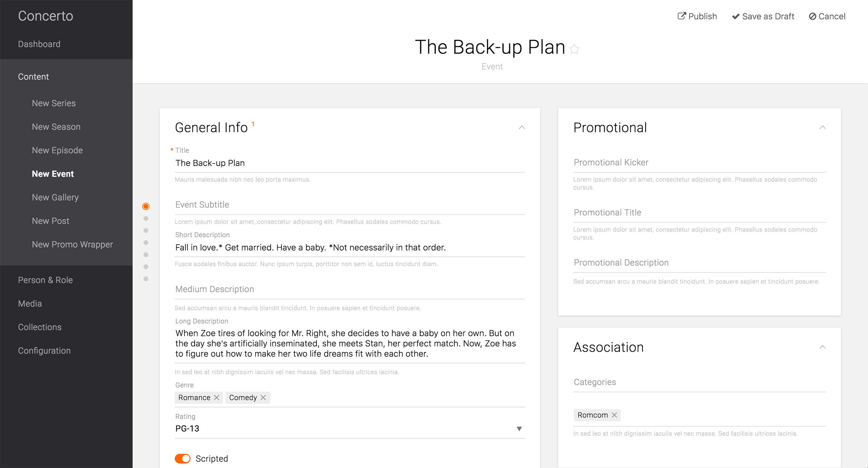The width and height of the screenshot is (868, 468).
Task: Open New Gallery in the sidebar
Action: click(55, 197)
